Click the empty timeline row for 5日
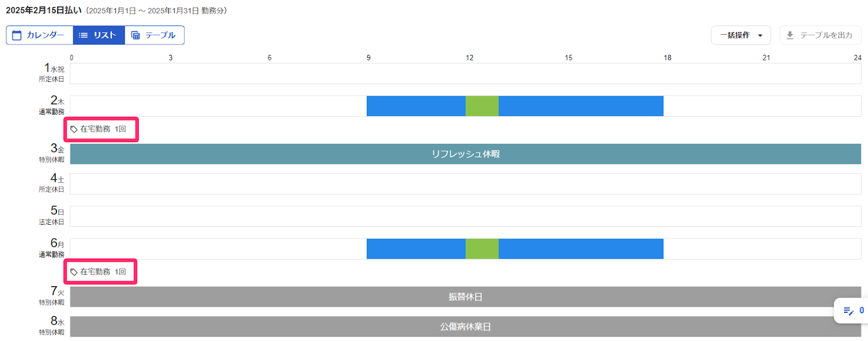This screenshot has height=341, width=868. click(465, 217)
